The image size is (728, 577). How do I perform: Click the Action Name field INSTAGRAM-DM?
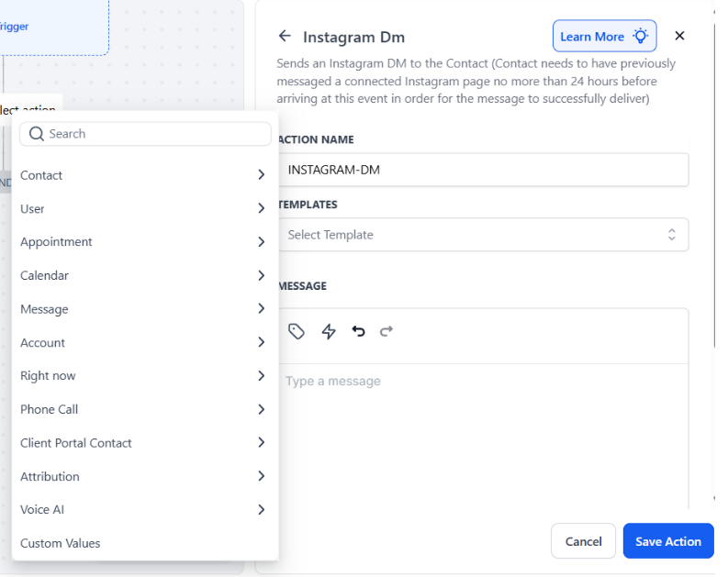click(483, 170)
